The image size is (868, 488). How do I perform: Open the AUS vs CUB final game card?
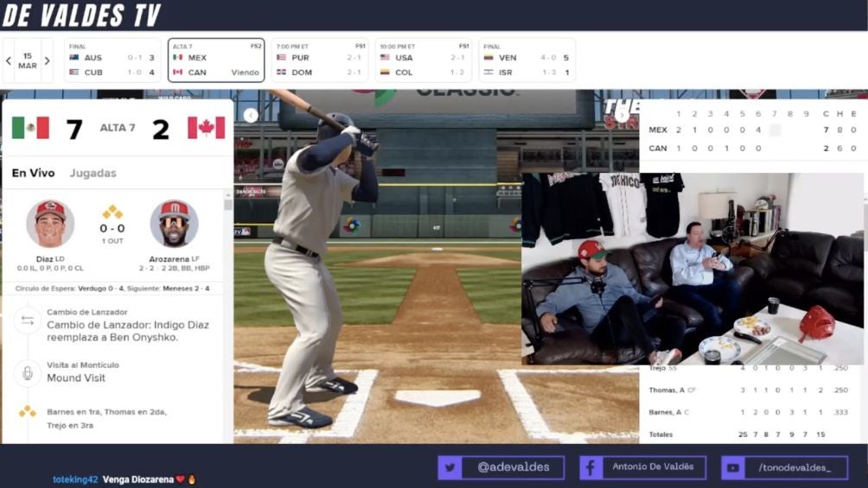click(112, 60)
